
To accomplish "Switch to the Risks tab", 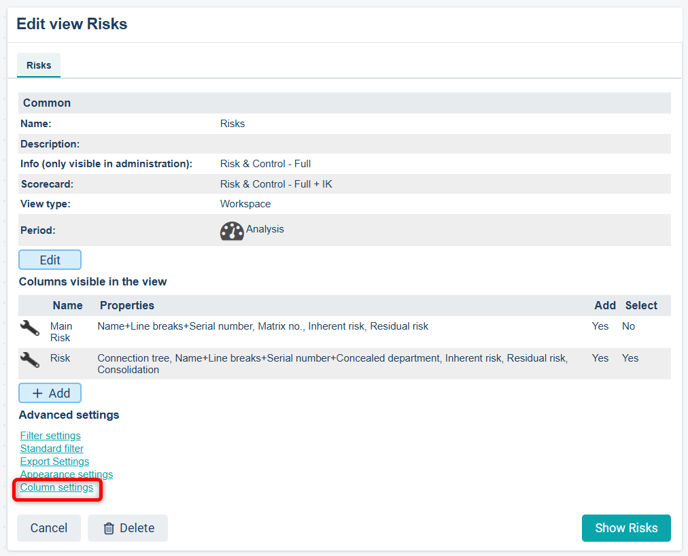I will [x=39, y=65].
